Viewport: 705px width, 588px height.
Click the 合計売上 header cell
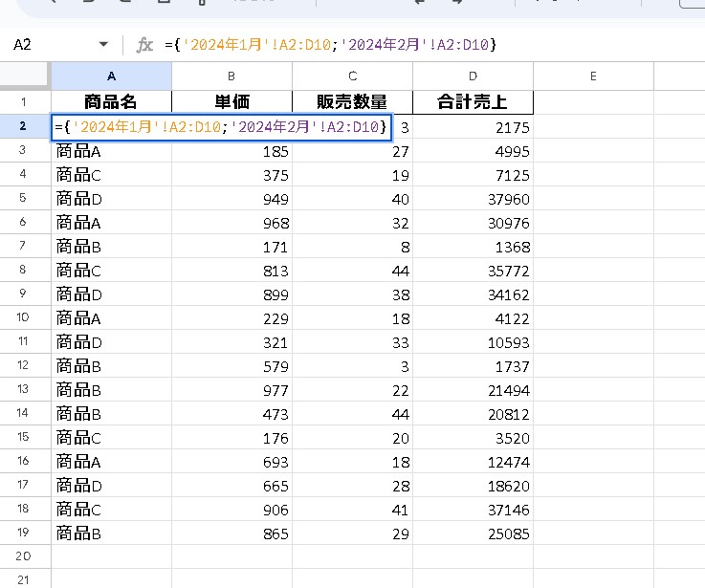(473, 102)
